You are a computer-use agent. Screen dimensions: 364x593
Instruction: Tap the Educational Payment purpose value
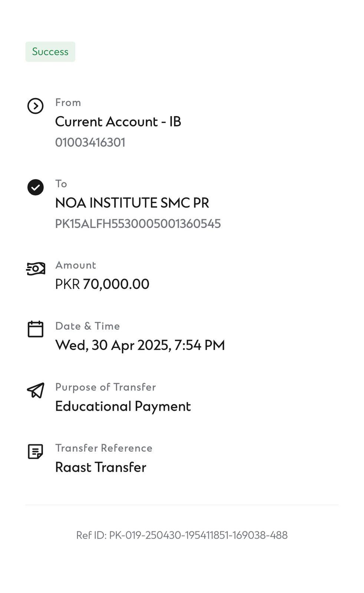coord(123,406)
